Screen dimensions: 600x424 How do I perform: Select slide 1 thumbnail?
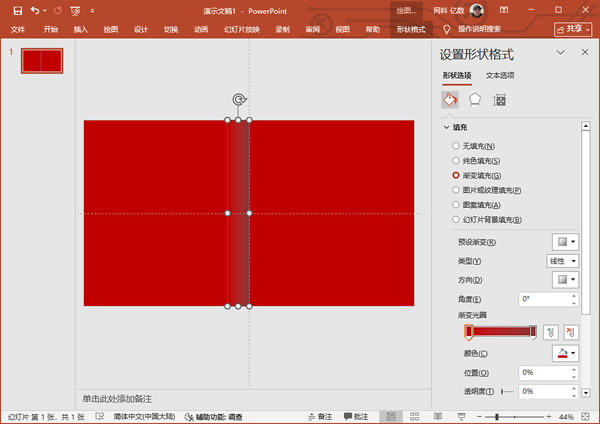coord(41,60)
